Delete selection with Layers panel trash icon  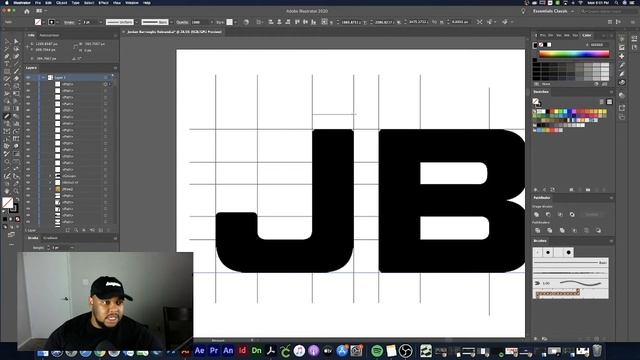[x=109, y=230]
